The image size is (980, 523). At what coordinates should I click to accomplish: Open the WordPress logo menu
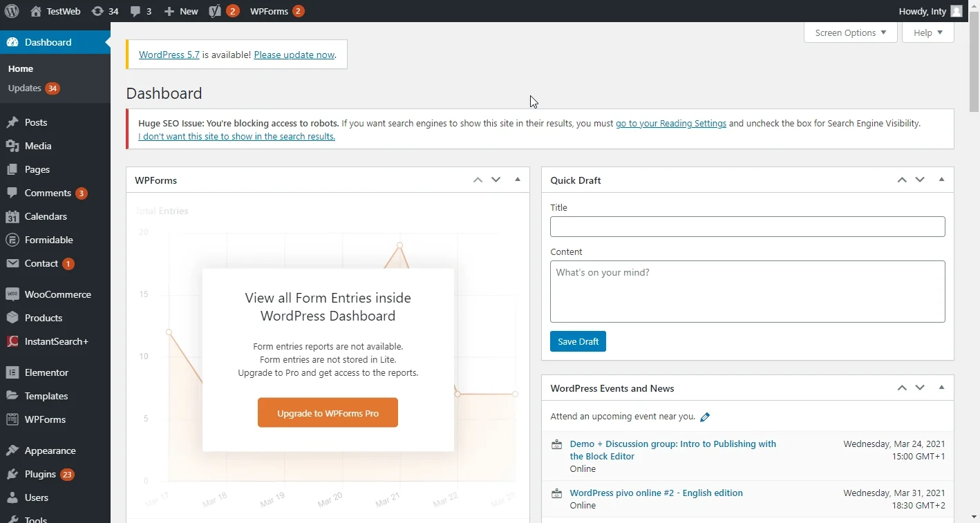[12, 11]
